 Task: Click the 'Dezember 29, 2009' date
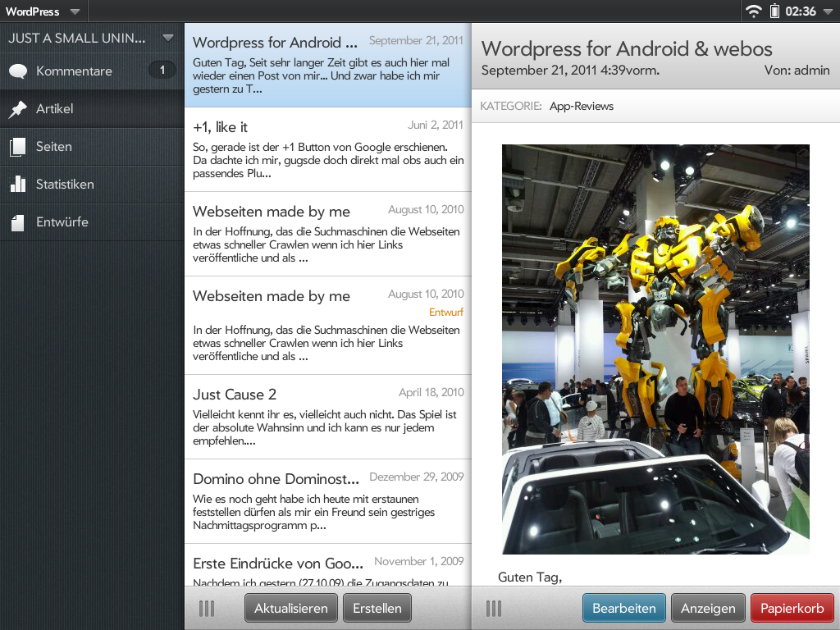[x=416, y=477]
